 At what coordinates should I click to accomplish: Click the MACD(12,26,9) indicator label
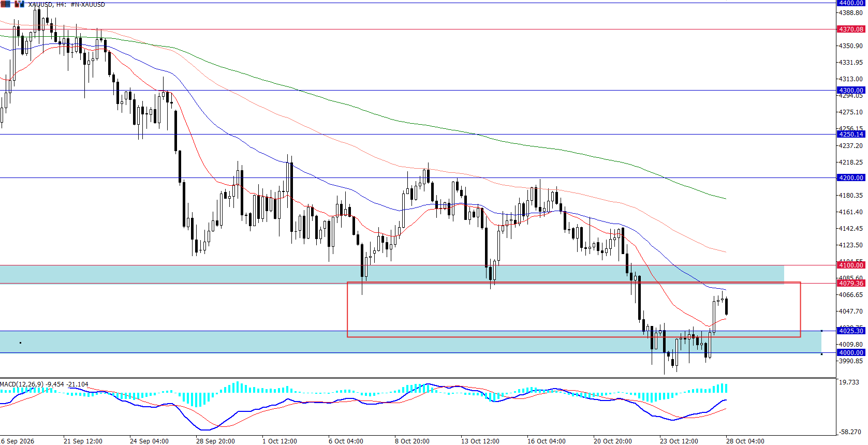click(22, 384)
